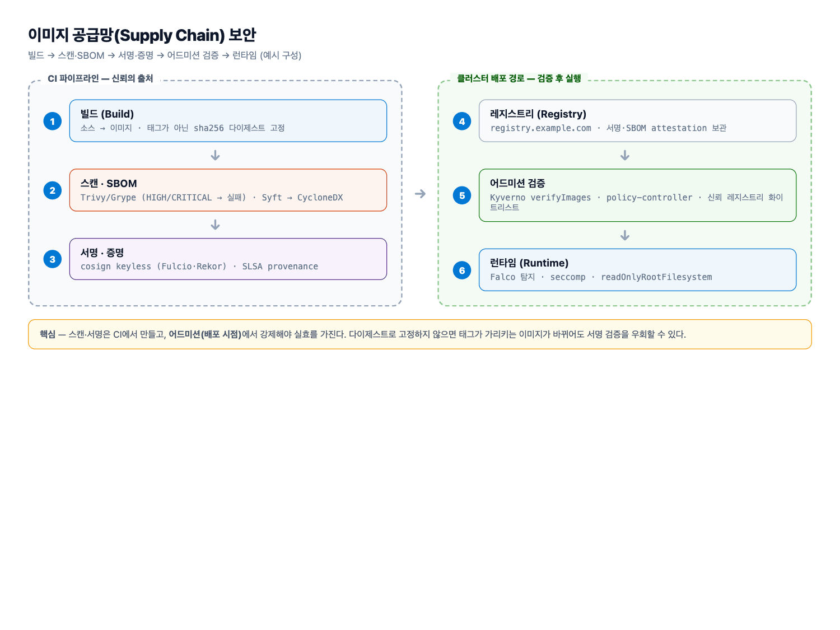The width and height of the screenshot is (840, 630).
Task: Click the bold 핵심 label in the note
Action: click(48, 334)
